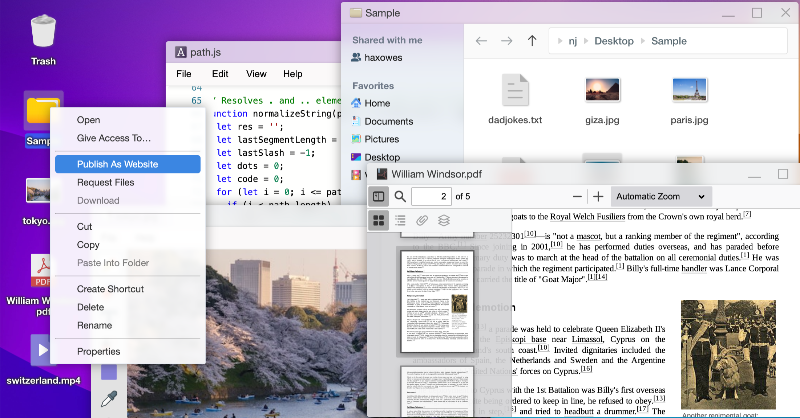Open Desktop in Favorites sidebar

(x=376, y=157)
